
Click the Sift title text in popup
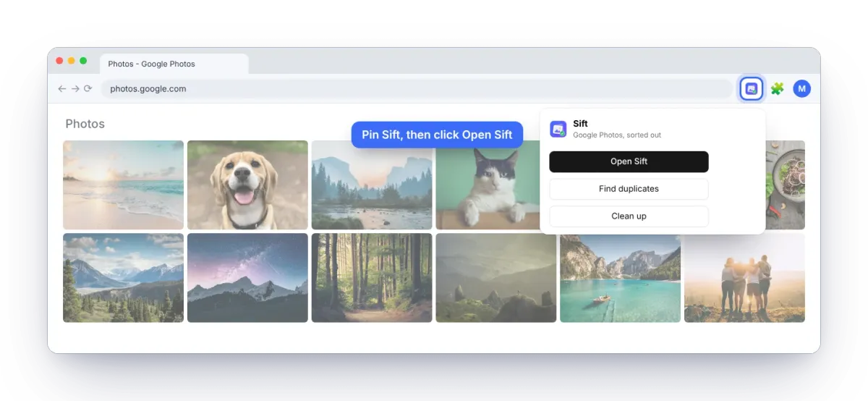tap(580, 124)
